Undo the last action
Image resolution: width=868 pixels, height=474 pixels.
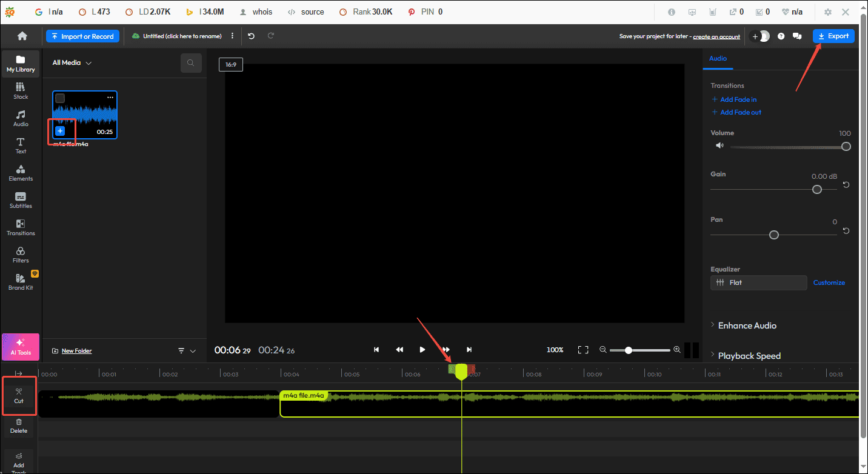coord(251,36)
